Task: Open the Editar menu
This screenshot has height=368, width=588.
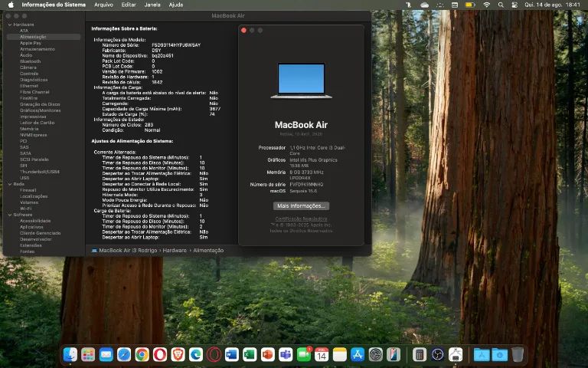Action: point(129,5)
